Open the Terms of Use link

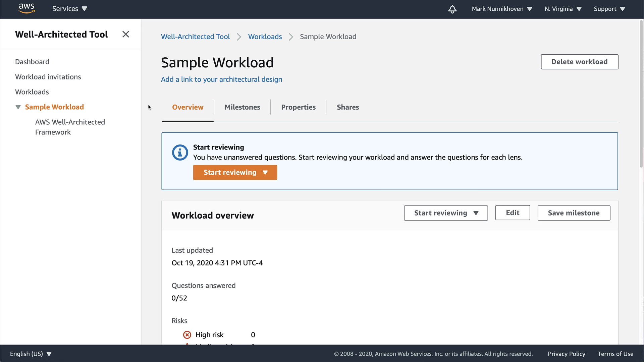click(x=615, y=354)
